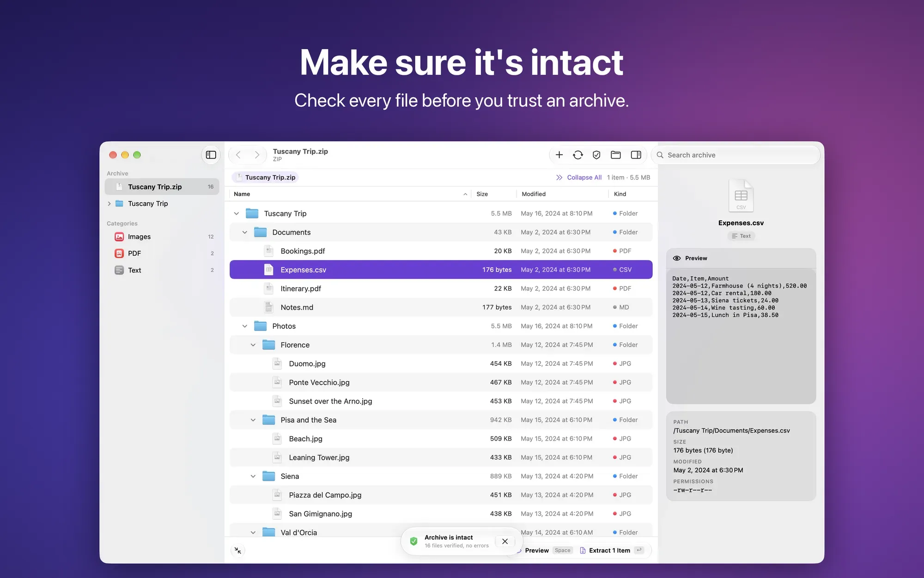The image size is (924, 578).
Task: Select Ponte Vecchio.jpg
Action: click(441, 382)
